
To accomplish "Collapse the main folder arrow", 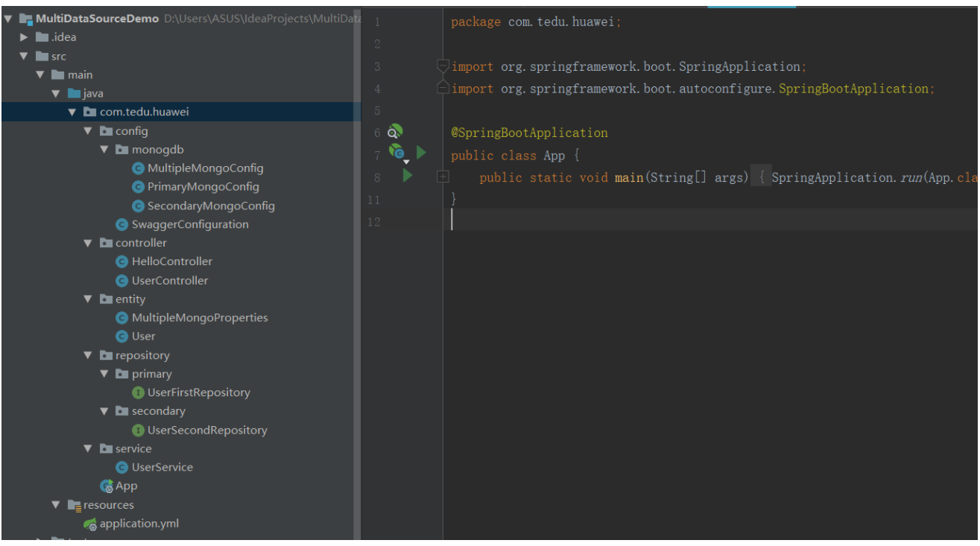I will [40, 74].
